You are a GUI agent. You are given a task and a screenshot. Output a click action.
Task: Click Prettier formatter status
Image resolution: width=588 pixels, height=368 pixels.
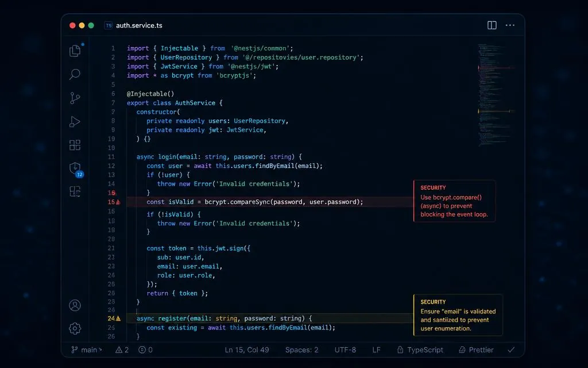coord(476,350)
